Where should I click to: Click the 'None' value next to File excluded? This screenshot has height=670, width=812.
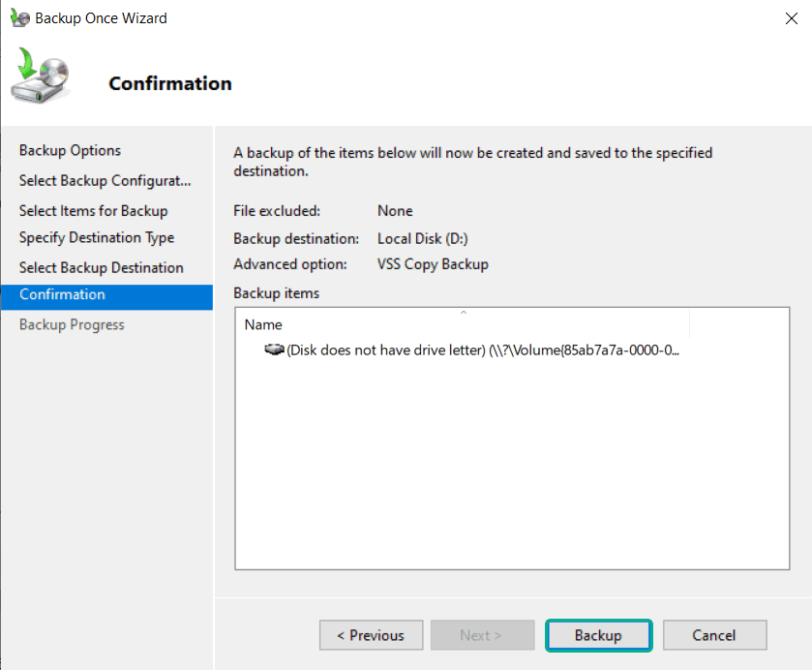point(395,211)
